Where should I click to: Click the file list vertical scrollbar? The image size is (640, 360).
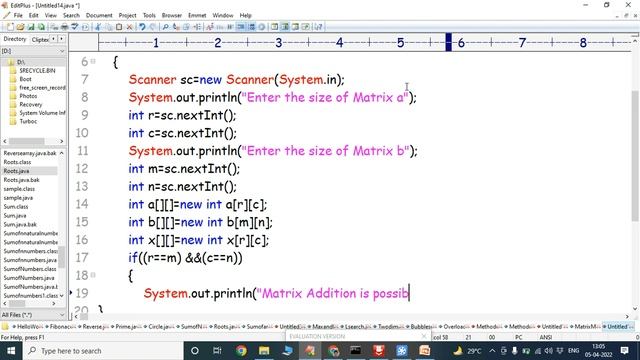pyautogui.click(x=61, y=257)
